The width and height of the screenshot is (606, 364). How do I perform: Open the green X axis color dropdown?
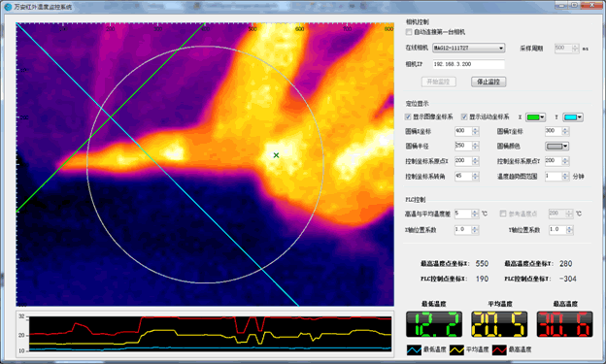tap(535, 117)
